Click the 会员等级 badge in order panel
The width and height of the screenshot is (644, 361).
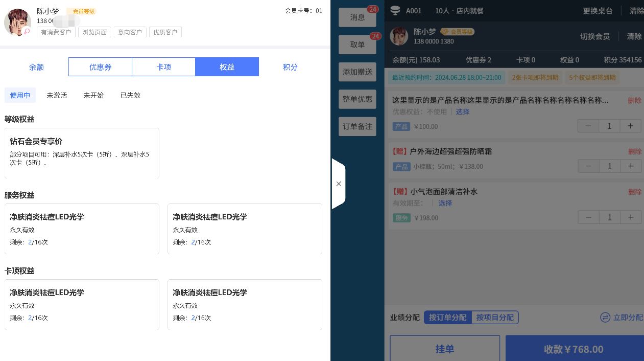click(458, 32)
